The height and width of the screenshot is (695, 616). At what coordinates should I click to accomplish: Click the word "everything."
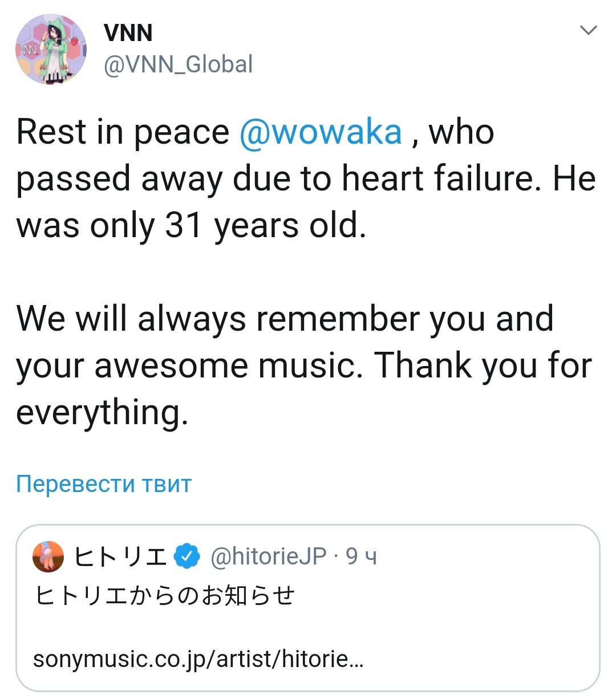[102, 412]
